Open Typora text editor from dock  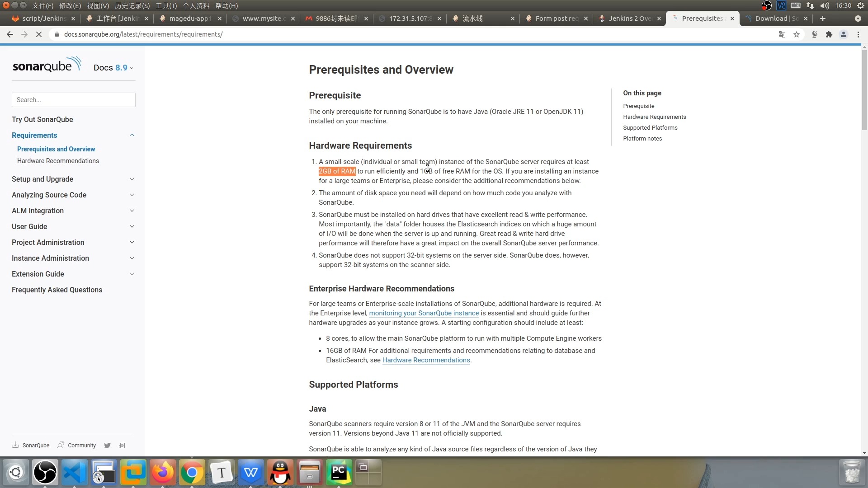222,473
